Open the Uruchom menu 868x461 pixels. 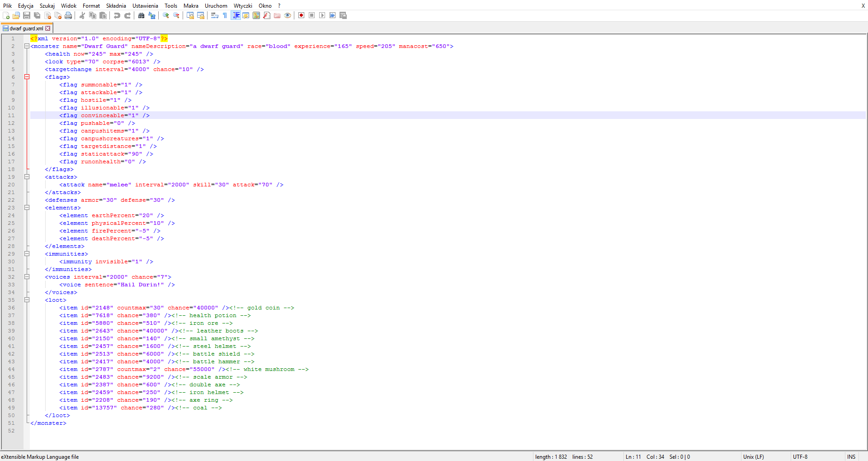(216, 5)
